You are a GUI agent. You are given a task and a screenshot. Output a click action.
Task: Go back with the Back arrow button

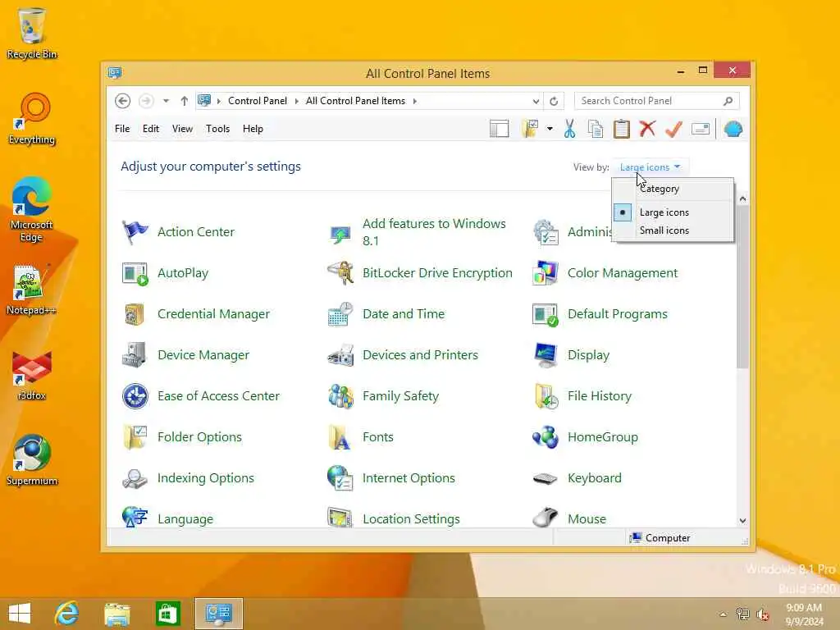tap(123, 101)
